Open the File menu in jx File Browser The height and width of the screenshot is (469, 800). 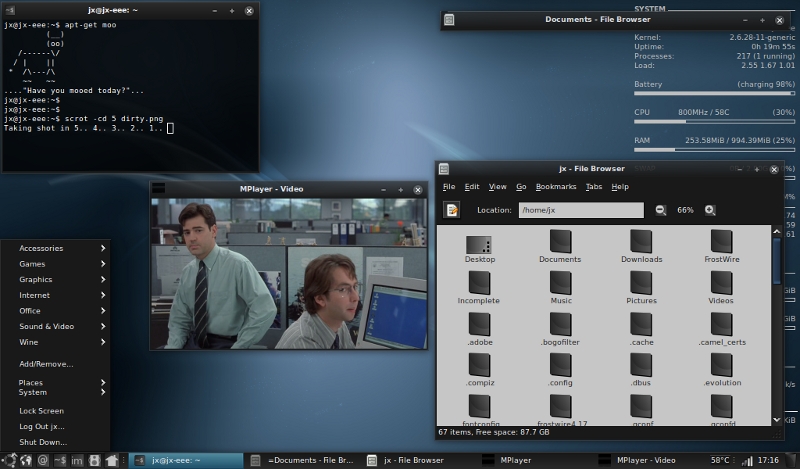449,187
